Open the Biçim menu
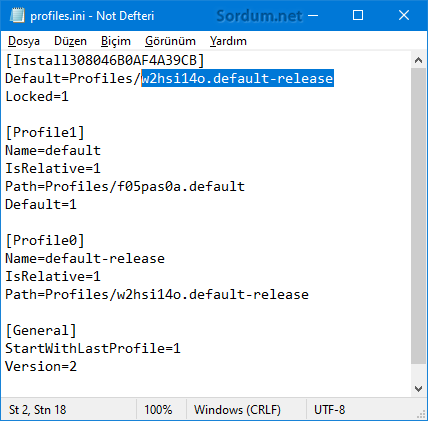Screen dimensions: 428x421 (x=116, y=41)
